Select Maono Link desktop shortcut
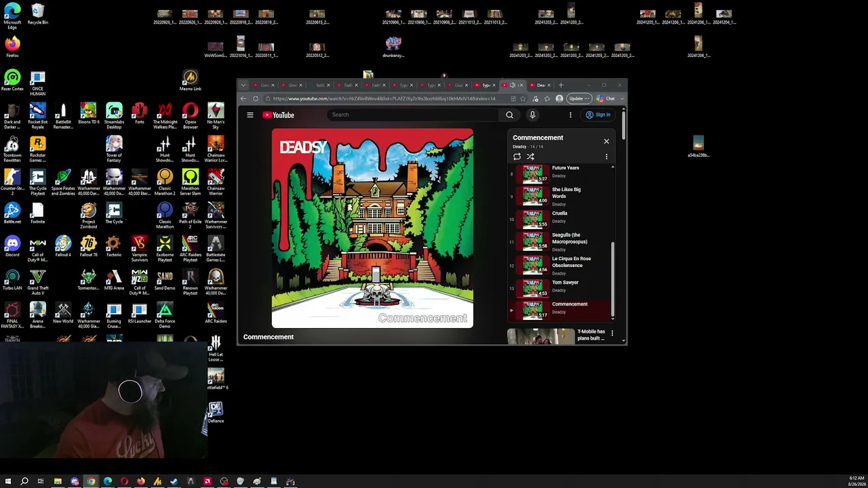This screenshot has height=488, width=868. (191, 81)
